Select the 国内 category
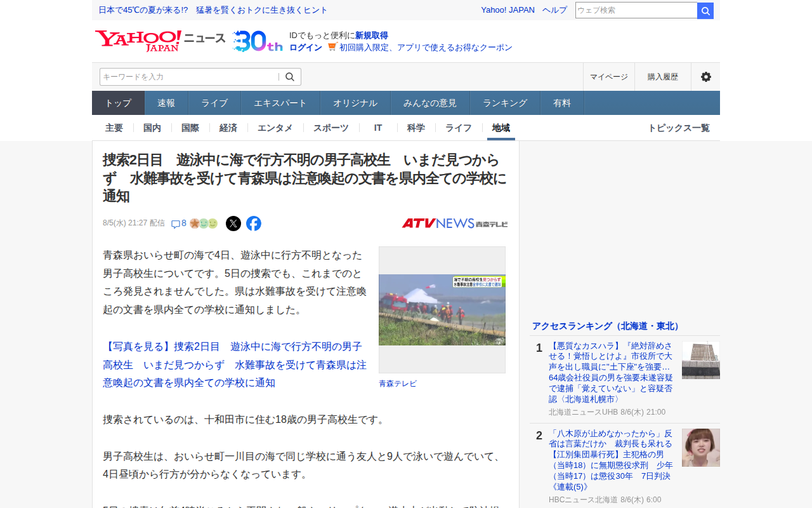Screen dimensions: 812x508 pos(152,128)
